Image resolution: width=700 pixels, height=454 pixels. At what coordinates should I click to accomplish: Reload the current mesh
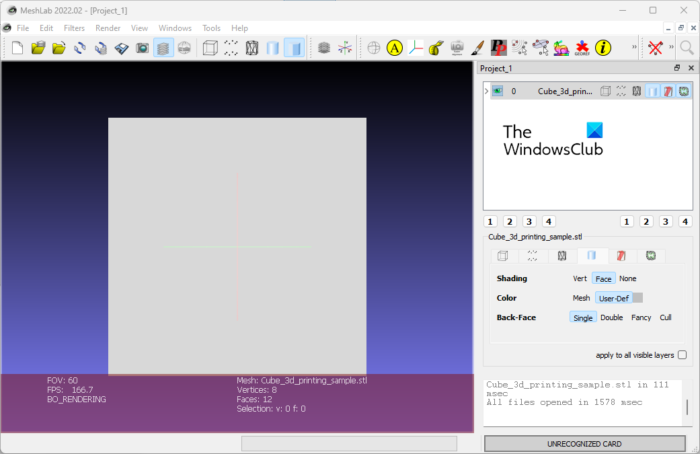click(80, 48)
